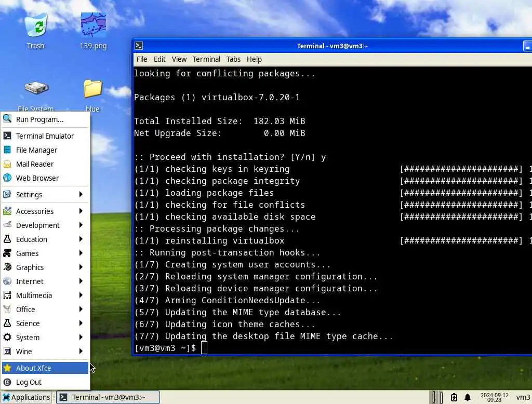Screen dimensions: 532x404
Task: Expand the Education submenu arrow
Action: (x=81, y=239)
